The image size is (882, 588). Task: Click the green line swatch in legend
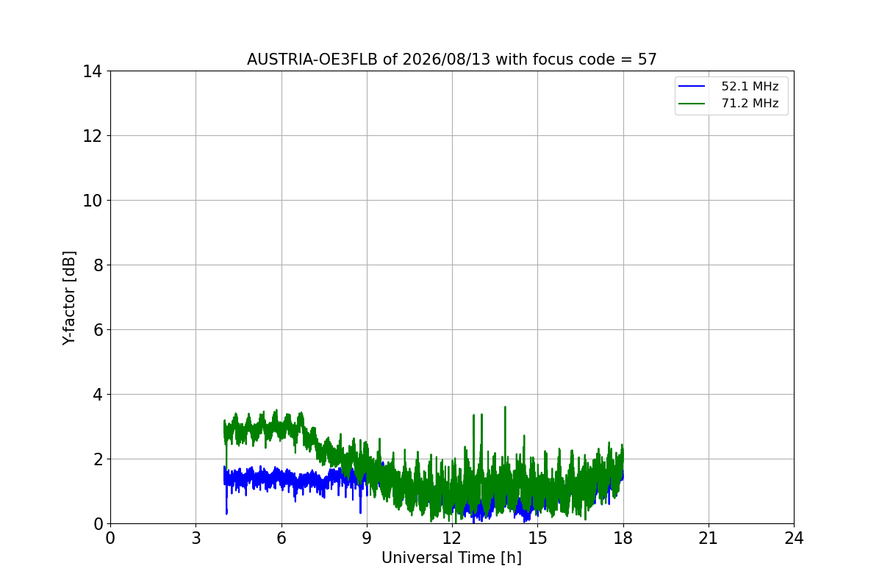(692, 104)
